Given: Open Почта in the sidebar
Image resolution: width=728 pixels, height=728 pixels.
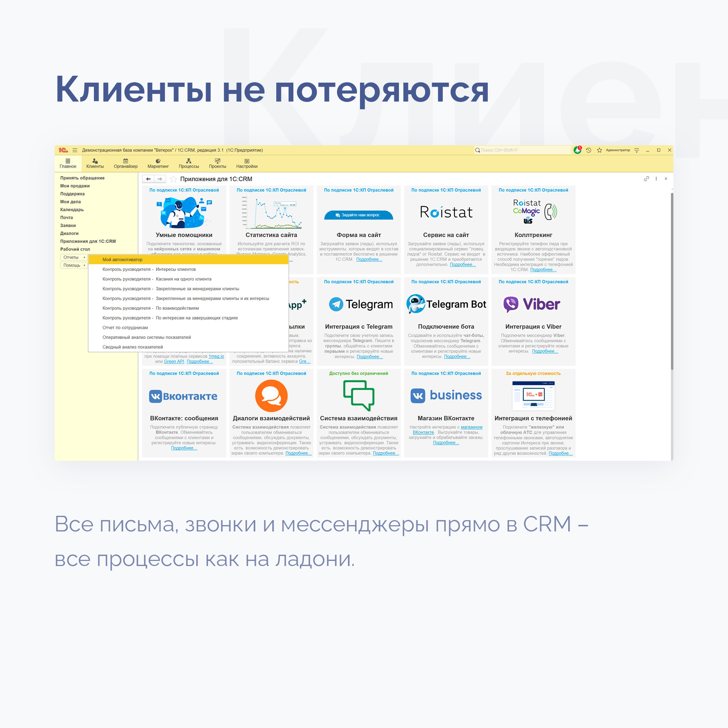Looking at the screenshot, I should (x=66, y=217).
